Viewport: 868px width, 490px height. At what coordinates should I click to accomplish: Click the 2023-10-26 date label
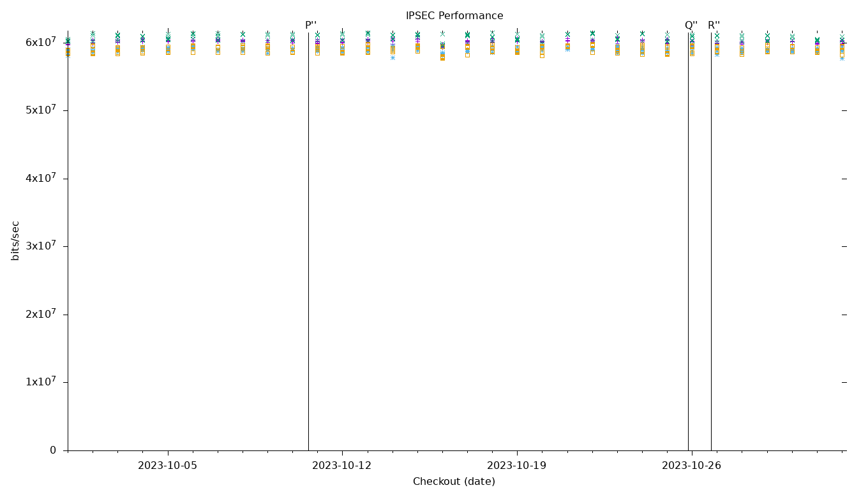(x=692, y=466)
